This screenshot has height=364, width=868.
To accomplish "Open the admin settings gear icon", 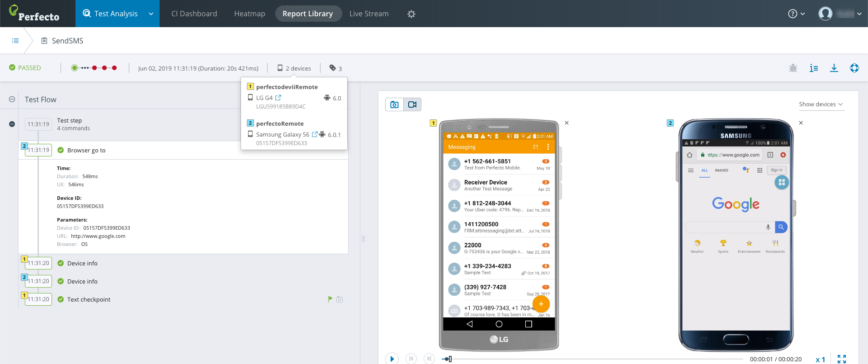I will pyautogui.click(x=411, y=14).
